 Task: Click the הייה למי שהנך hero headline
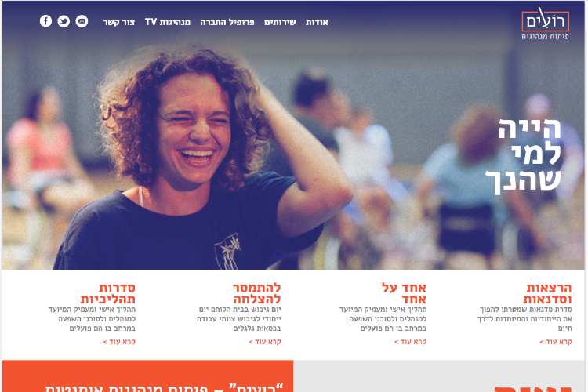[524, 157]
